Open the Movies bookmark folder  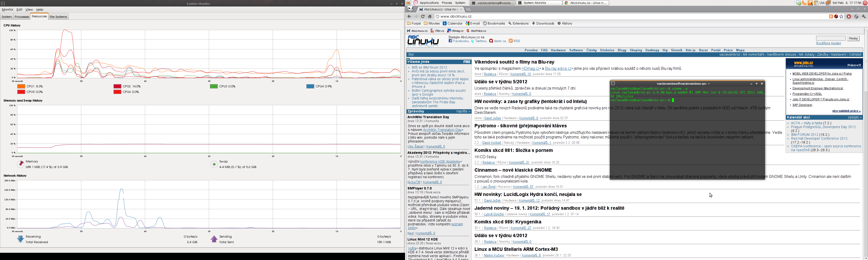[x=432, y=24]
